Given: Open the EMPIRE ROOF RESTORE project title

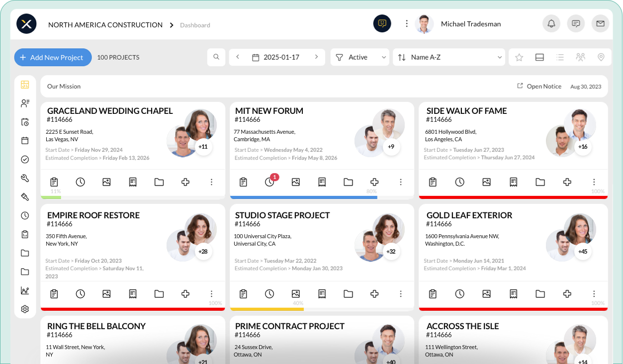Looking at the screenshot, I should pyautogui.click(x=93, y=215).
